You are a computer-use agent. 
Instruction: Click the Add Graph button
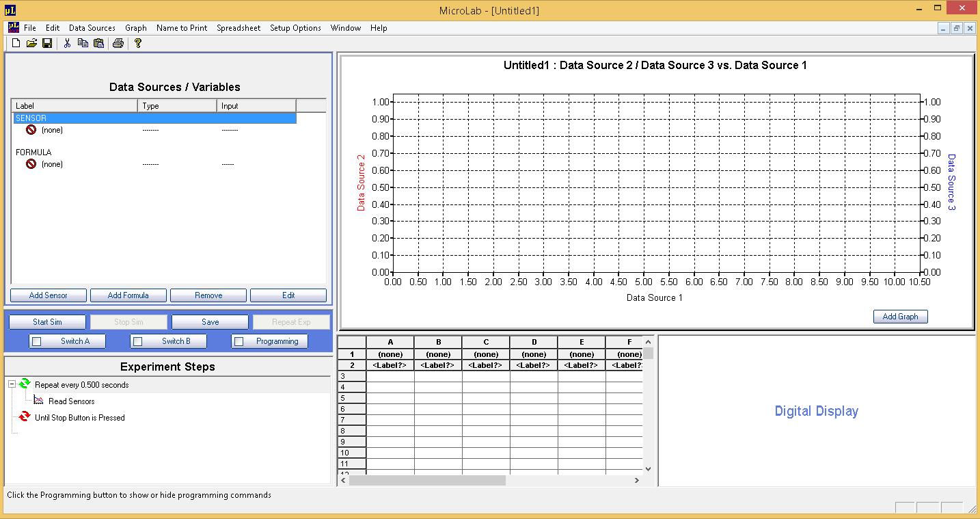(x=900, y=317)
